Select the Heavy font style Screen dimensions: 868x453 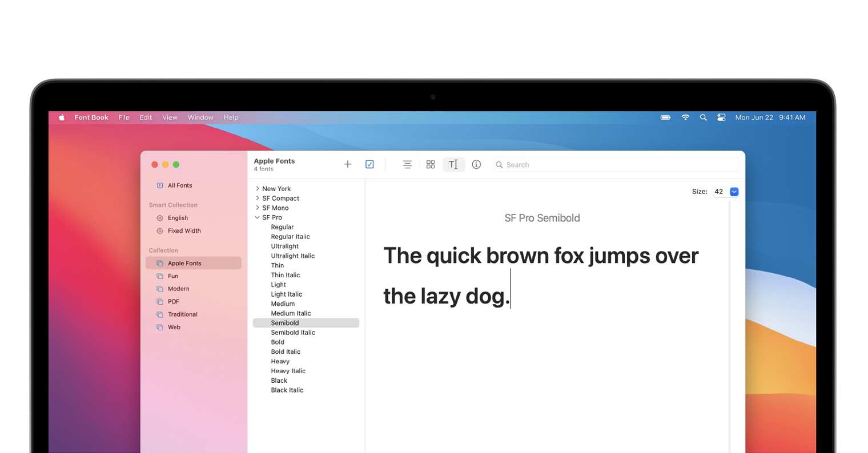[x=280, y=361]
